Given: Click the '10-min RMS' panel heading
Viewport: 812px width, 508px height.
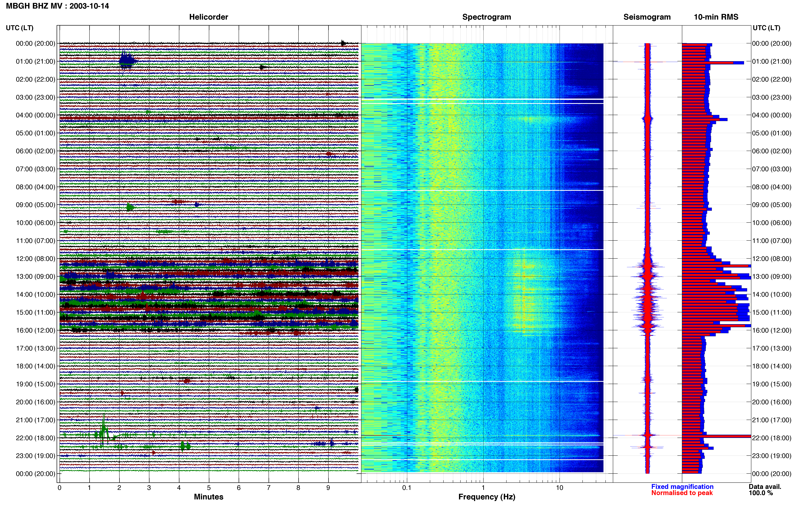Looking at the screenshot, I should click(716, 17).
